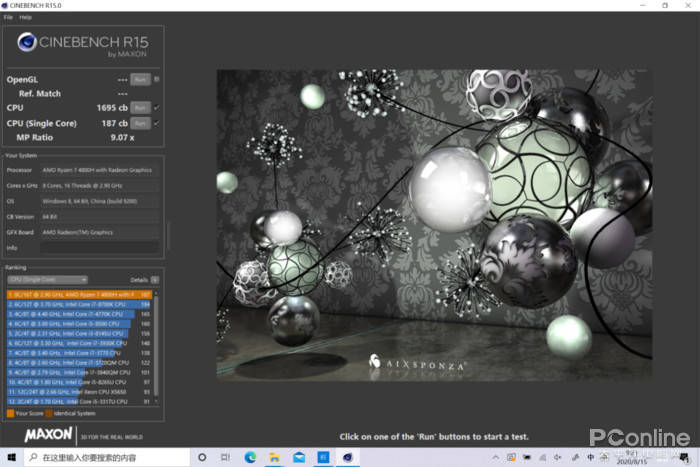Screen dimensions: 700x467
Task: Open the File menu
Action: [8, 17]
